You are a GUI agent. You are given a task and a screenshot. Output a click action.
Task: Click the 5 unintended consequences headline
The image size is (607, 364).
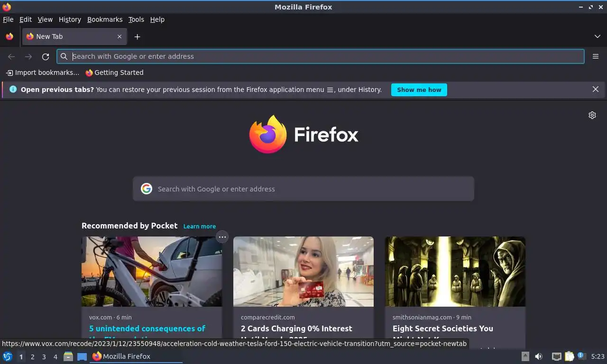[147, 328]
